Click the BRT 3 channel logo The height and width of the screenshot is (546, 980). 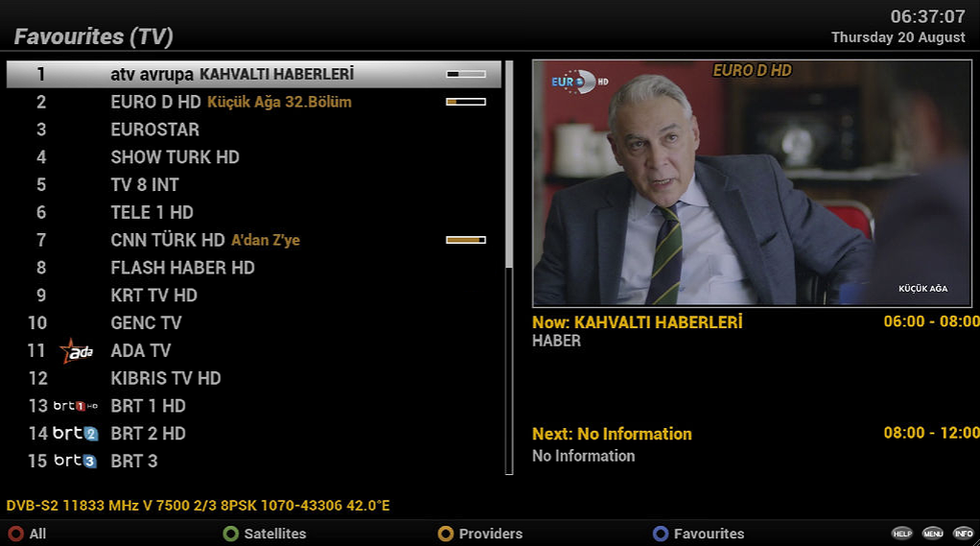tap(75, 461)
